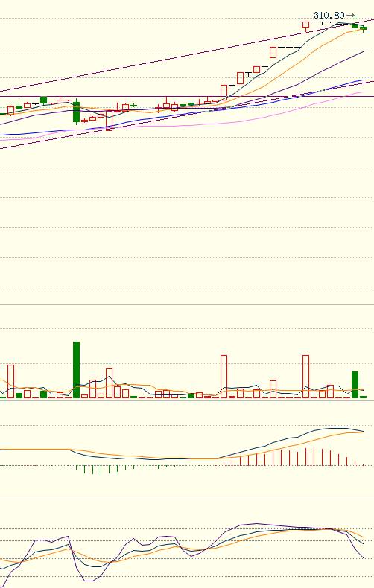Image resolution: width=374 pixels, height=588 pixels.
Task: Select the blue moving average line
Action: coord(188,114)
